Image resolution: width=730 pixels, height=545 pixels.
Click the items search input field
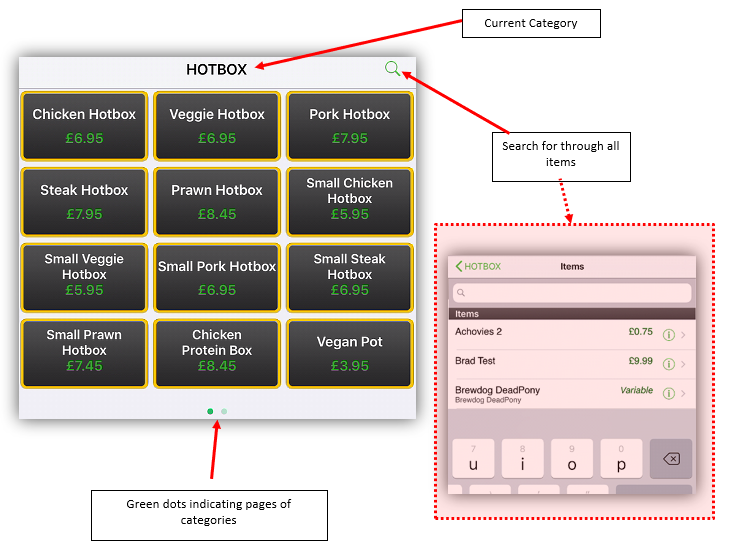point(571,293)
